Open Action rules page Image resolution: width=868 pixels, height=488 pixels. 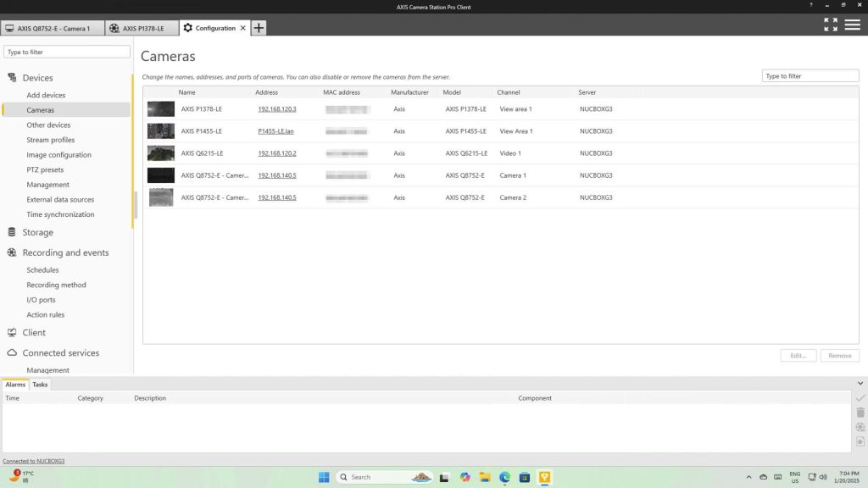(46, 315)
